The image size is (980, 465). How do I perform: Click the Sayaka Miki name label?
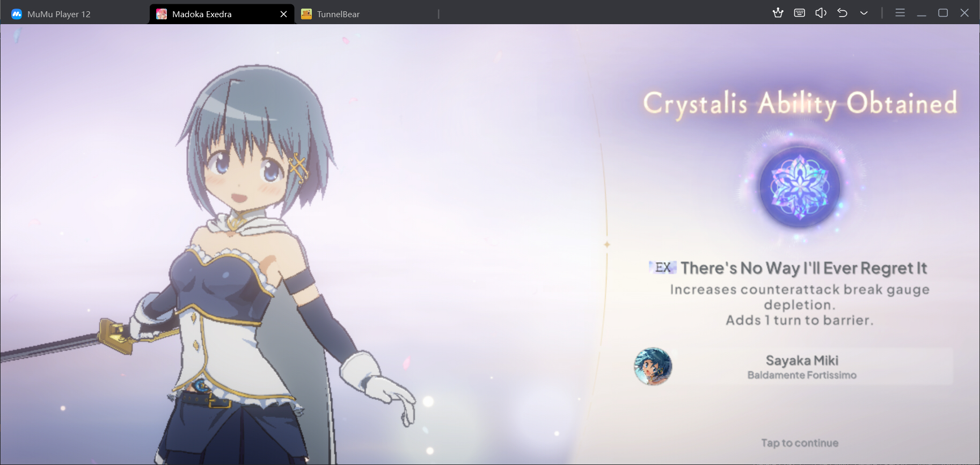802,360
